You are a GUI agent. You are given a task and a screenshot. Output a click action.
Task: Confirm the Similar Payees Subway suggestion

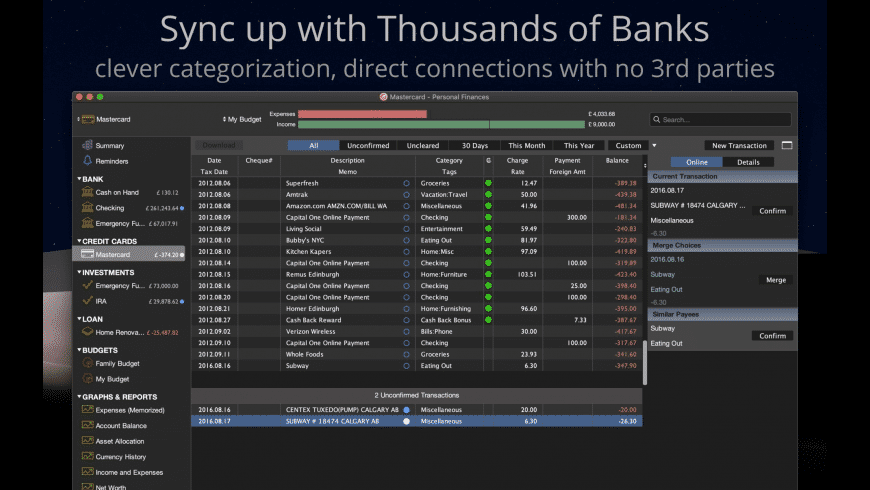(772, 336)
